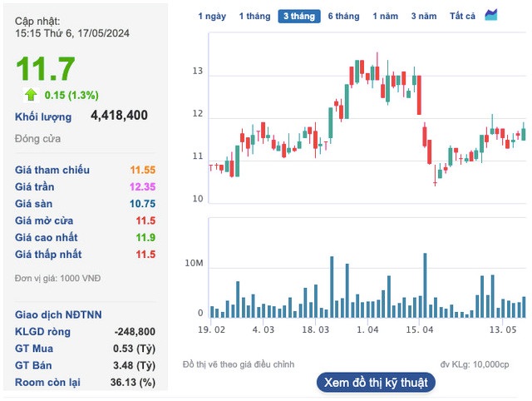Click the current price 11.7
This screenshot has height=401, width=532.
(46, 68)
